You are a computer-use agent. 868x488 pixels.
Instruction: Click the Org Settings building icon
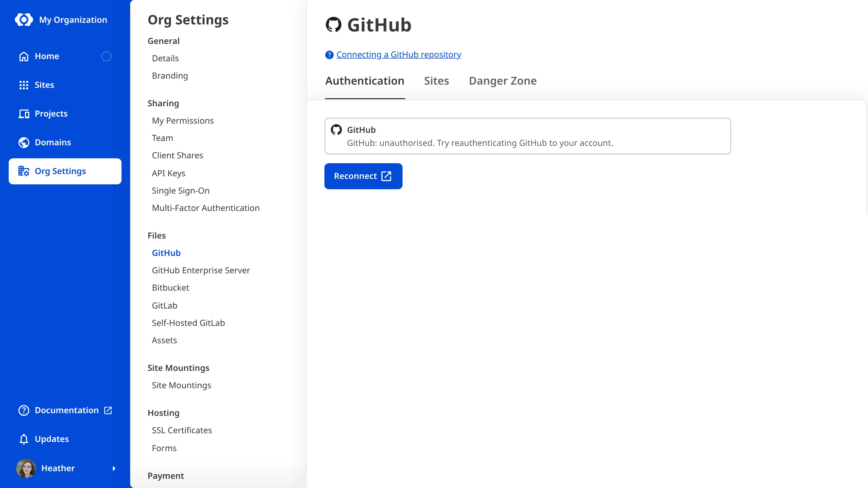click(24, 171)
